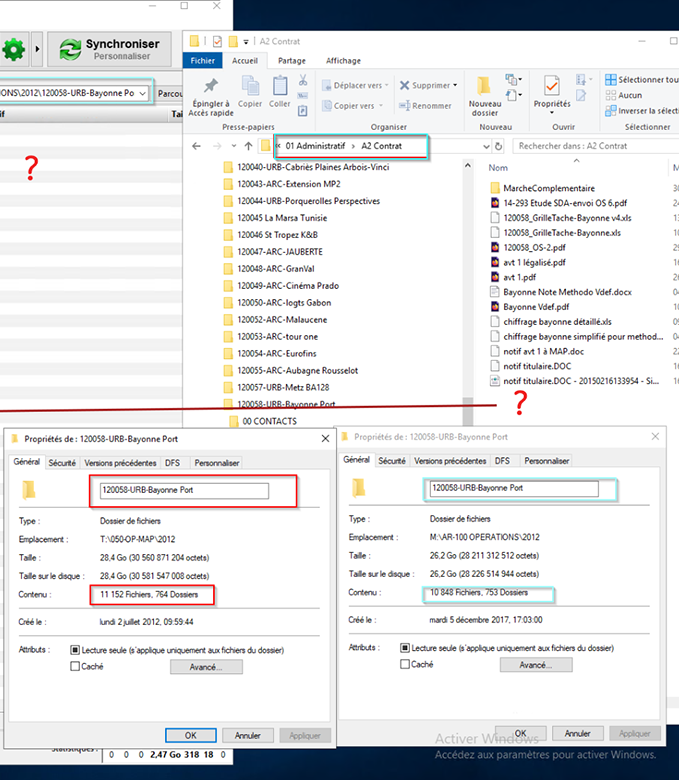Click the 01 Administratif breadcrumb
The height and width of the screenshot is (780, 679).
(x=315, y=146)
